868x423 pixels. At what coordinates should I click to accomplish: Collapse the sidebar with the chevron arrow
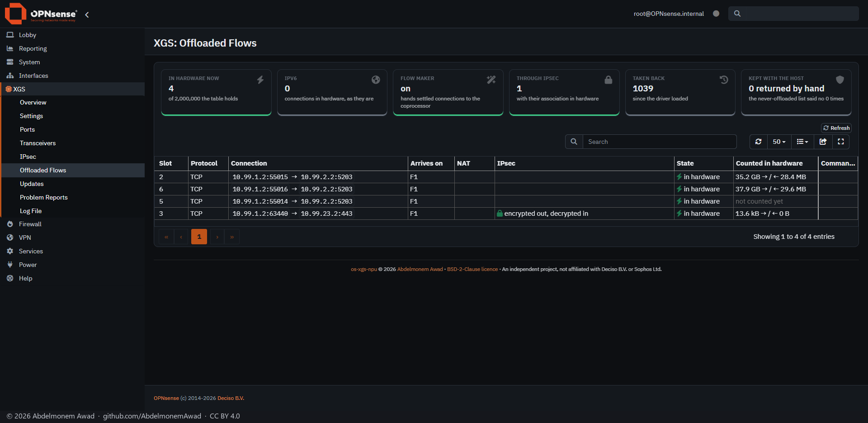click(87, 14)
